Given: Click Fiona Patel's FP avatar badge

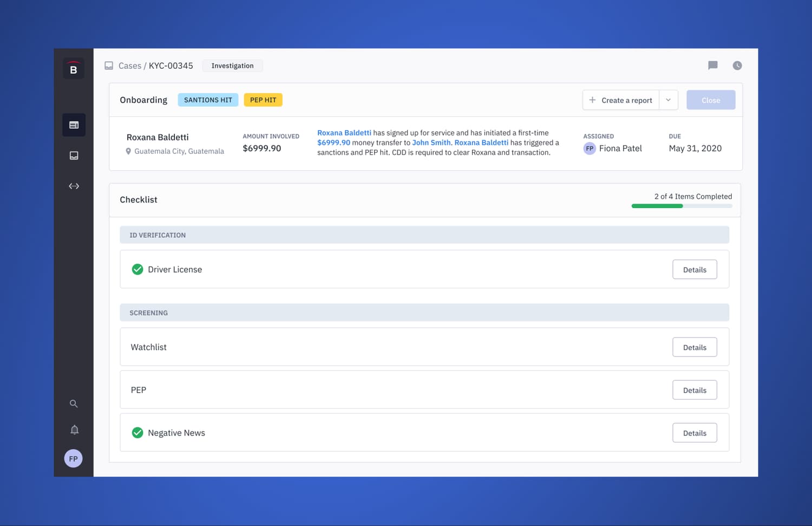Looking at the screenshot, I should [x=590, y=148].
